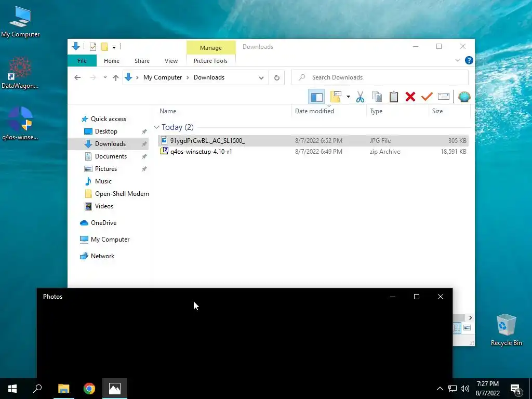The image size is (532, 399).
Task: Click the email envelope toolbar icon
Action: 444,97
